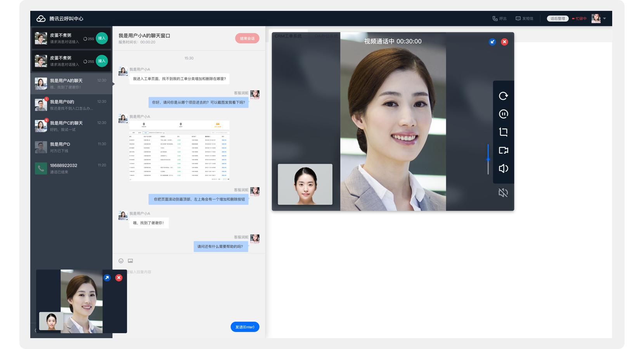Viewport: 644px width, 349px height.
Task: Click the 请问还有什么需要帮助的吗？ message bubble
Action: click(220, 247)
